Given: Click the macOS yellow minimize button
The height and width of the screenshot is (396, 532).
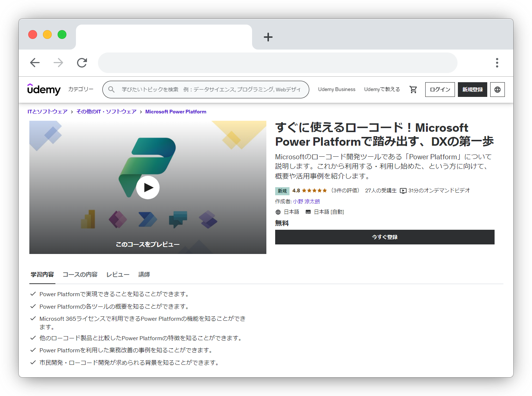Looking at the screenshot, I should click(47, 34).
